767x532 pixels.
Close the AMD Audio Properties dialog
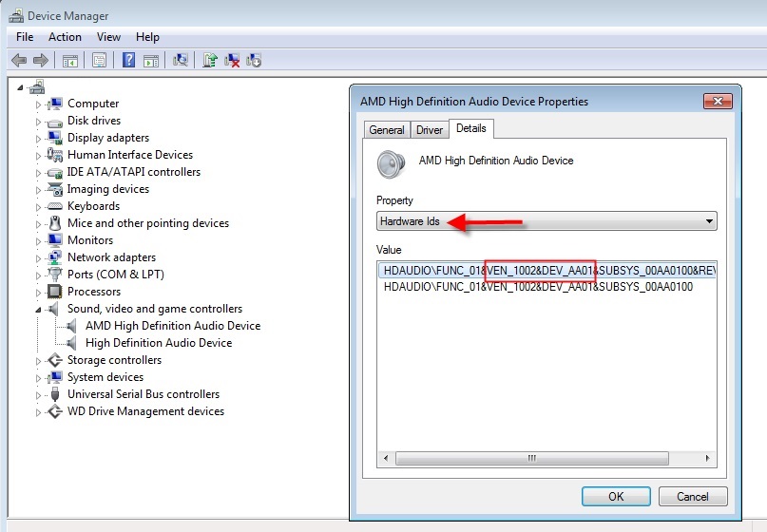(718, 102)
